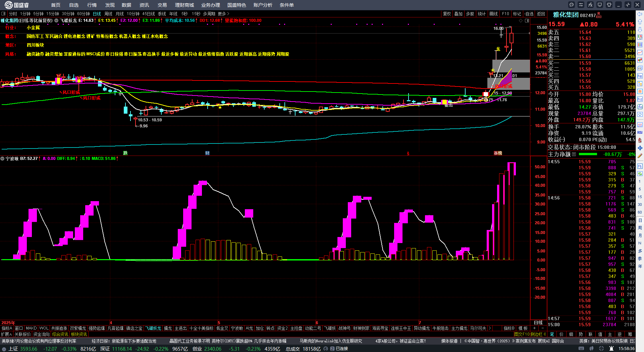Click the RSI indicator sidebar icon
Viewport: 644px width, 352px height.
click(640, 132)
